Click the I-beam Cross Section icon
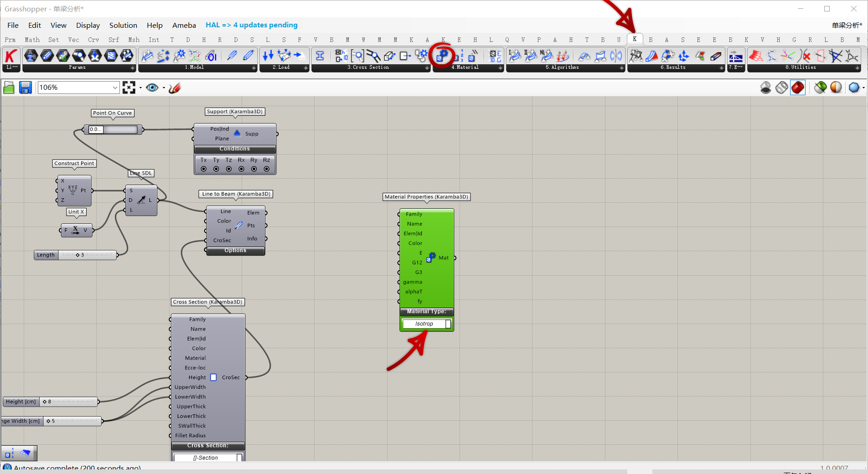 [x=320, y=56]
